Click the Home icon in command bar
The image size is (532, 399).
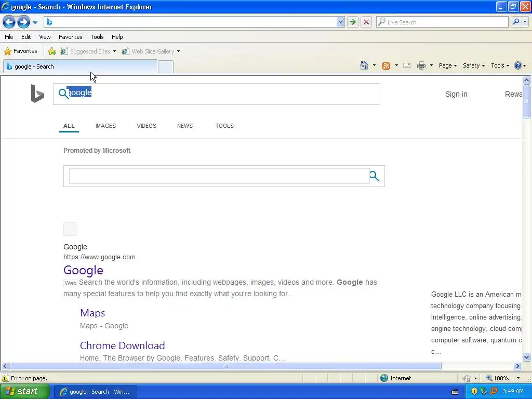tap(364, 65)
